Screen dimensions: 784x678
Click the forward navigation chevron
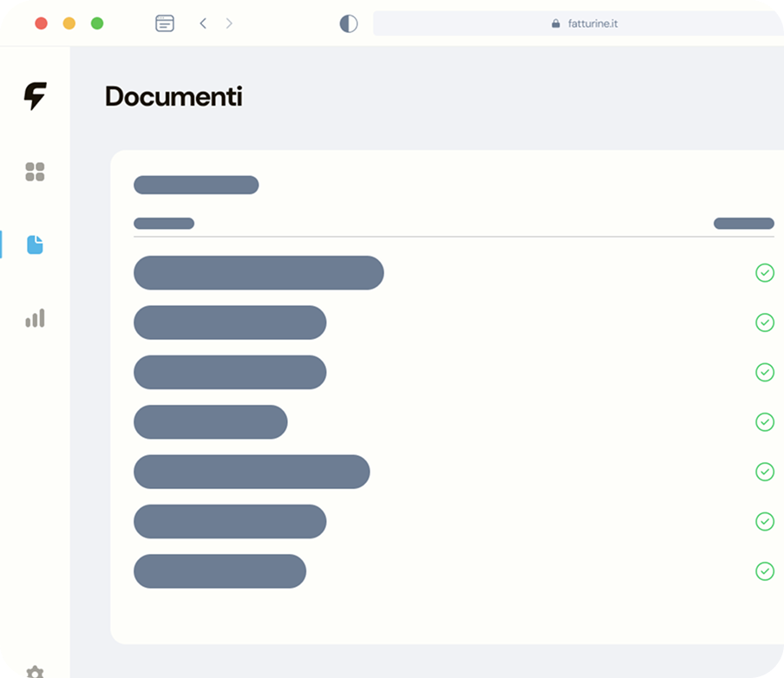pyautogui.click(x=229, y=23)
